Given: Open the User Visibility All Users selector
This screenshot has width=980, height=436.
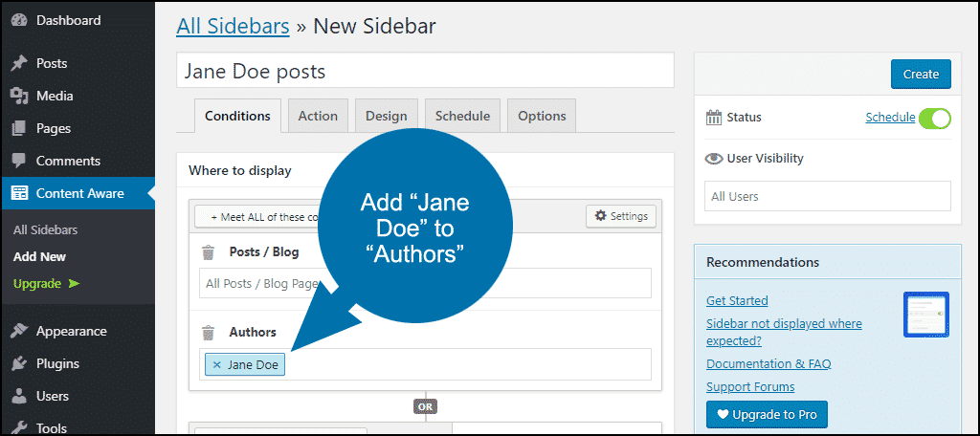Looking at the screenshot, I should pyautogui.click(x=828, y=196).
